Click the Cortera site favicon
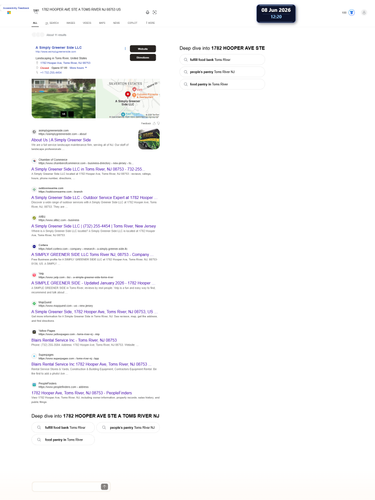 pos(34,247)
